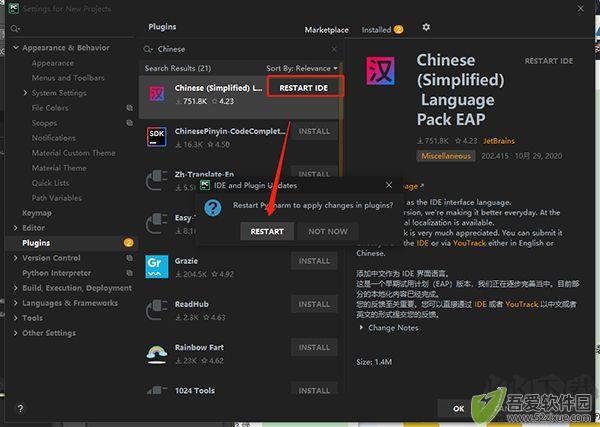The image size is (600, 427).
Task: Open the JetBrains vendor link
Action: (499, 141)
